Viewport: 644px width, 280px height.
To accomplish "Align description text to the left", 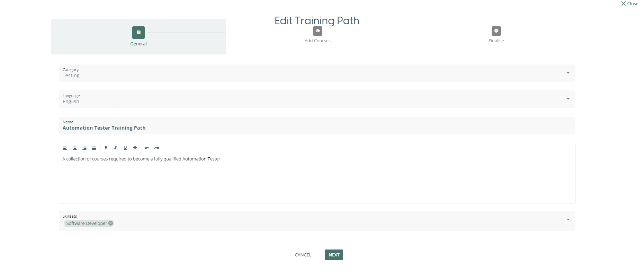I will coord(65,148).
